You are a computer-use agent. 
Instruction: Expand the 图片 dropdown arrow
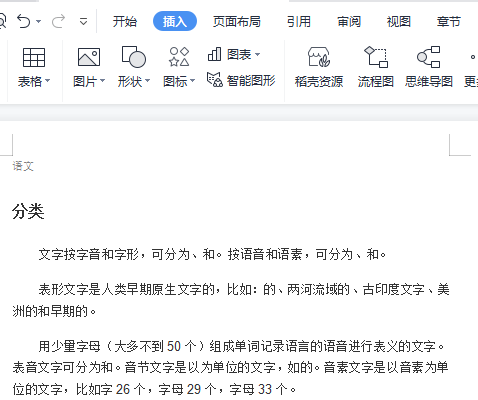102,81
